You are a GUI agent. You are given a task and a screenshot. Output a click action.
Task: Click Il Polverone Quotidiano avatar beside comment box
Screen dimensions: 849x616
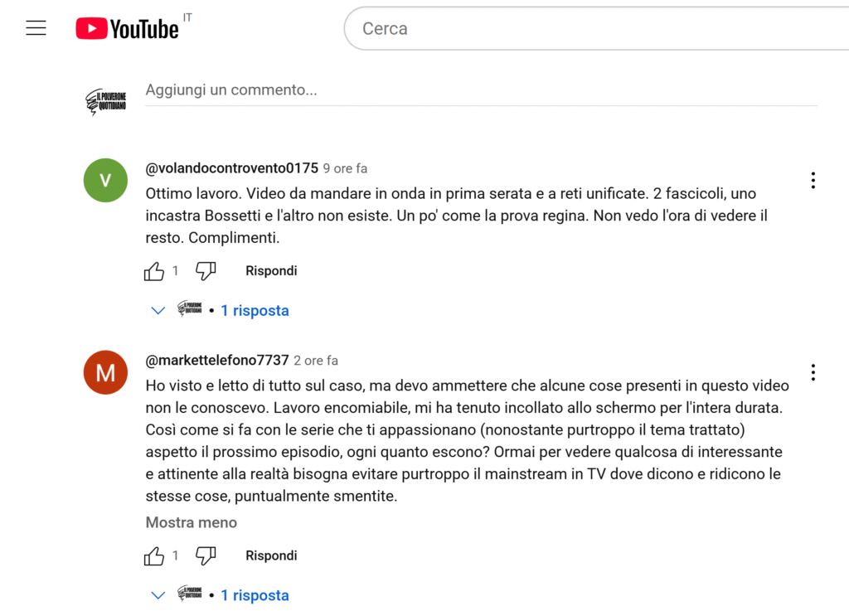click(105, 101)
